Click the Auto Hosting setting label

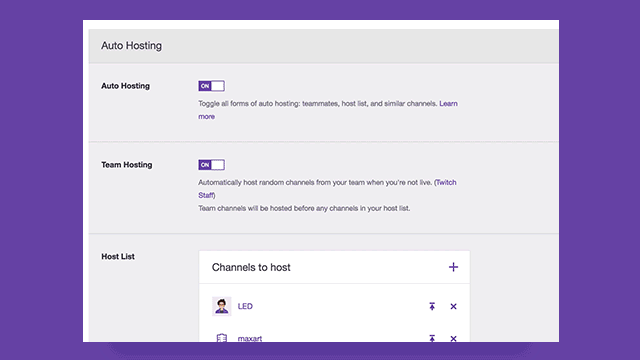pos(125,86)
